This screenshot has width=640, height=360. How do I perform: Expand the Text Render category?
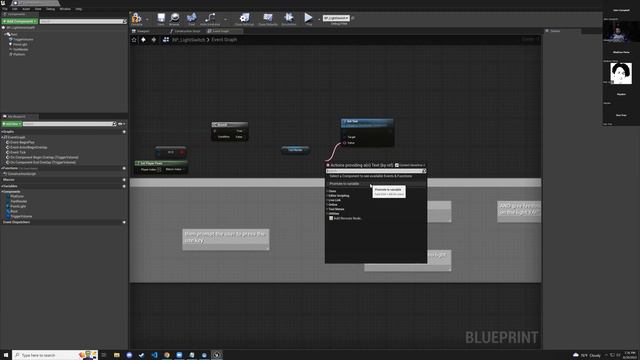pyautogui.click(x=336, y=209)
